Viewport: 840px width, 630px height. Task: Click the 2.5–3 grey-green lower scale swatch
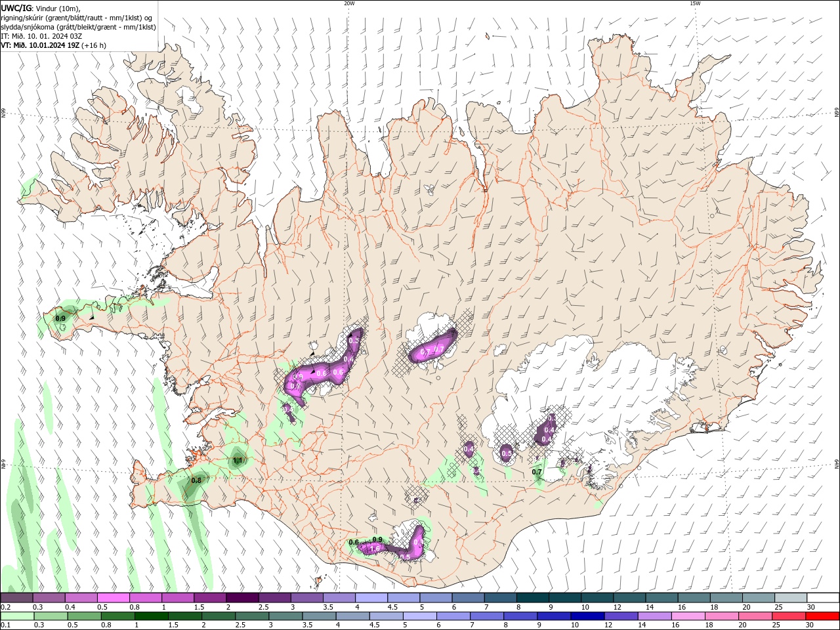coord(252,616)
